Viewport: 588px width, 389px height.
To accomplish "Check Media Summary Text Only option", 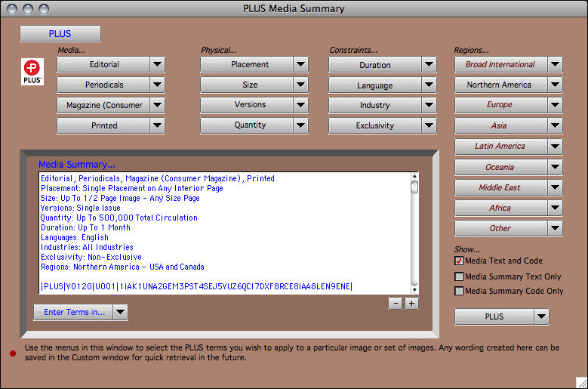I will tap(459, 276).
